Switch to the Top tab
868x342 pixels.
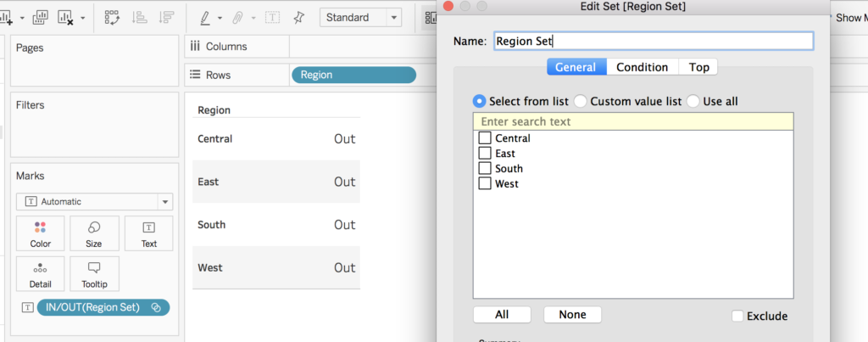pyautogui.click(x=698, y=67)
